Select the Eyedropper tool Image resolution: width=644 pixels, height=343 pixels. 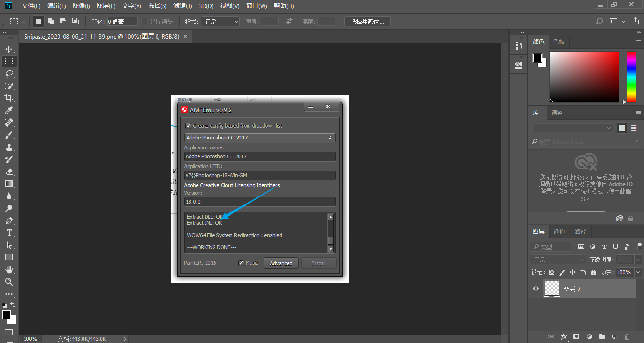9,110
